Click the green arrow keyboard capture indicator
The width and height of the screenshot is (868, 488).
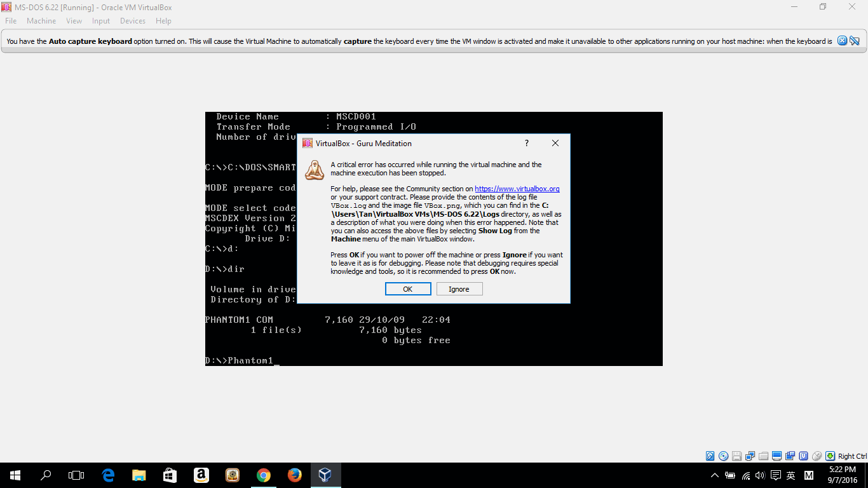coord(831,456)
